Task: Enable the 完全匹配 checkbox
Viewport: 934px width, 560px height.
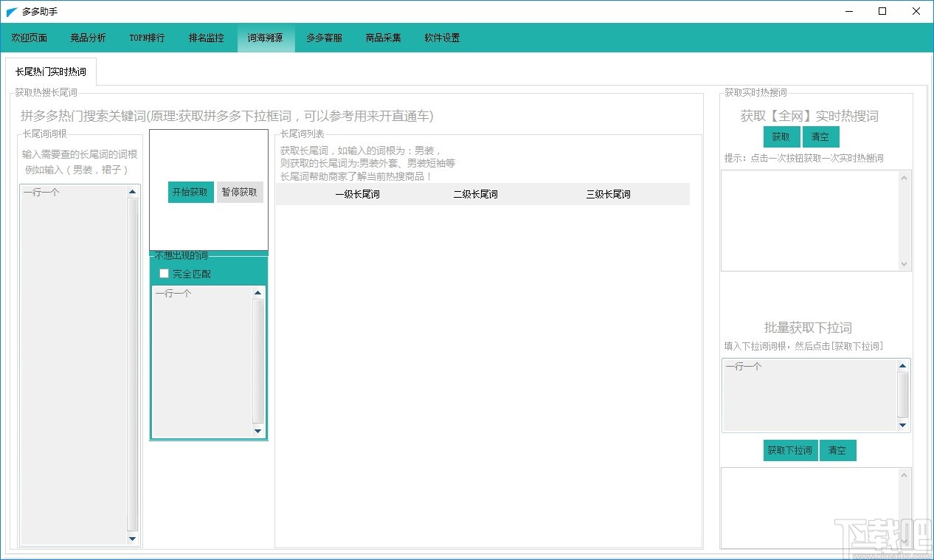Action: click(165, 274)
